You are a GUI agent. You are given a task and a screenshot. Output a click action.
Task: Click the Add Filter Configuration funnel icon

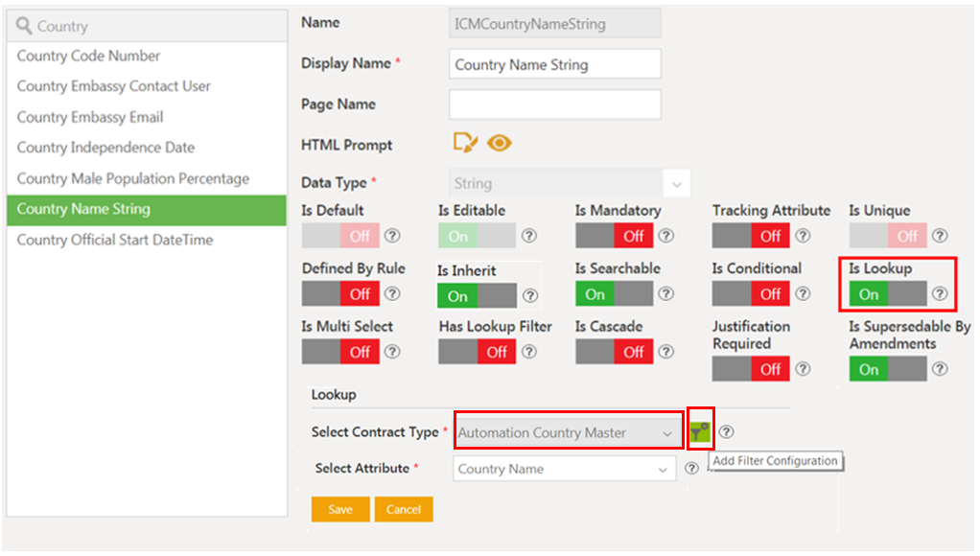[701, 432]
